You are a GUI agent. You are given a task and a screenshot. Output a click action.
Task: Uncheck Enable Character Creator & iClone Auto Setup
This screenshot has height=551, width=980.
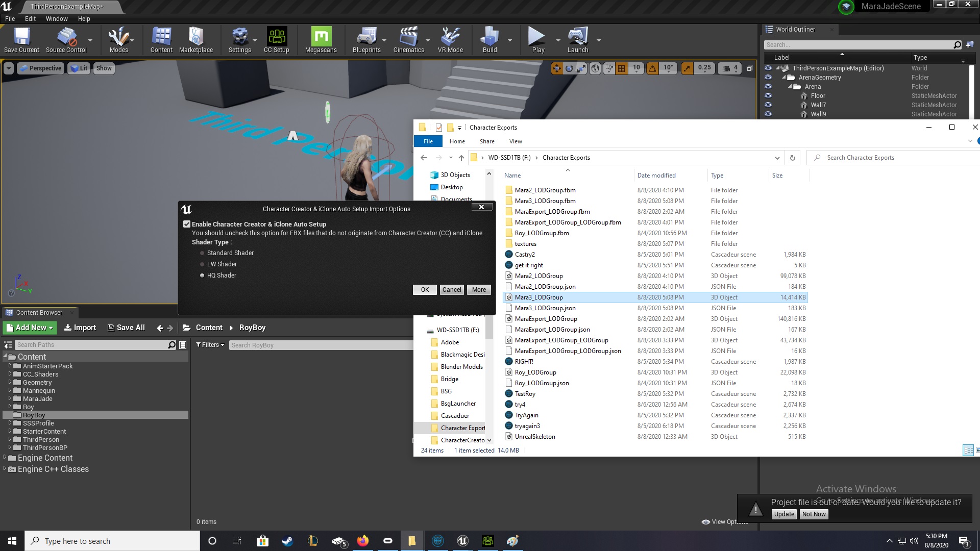(187, 224)
